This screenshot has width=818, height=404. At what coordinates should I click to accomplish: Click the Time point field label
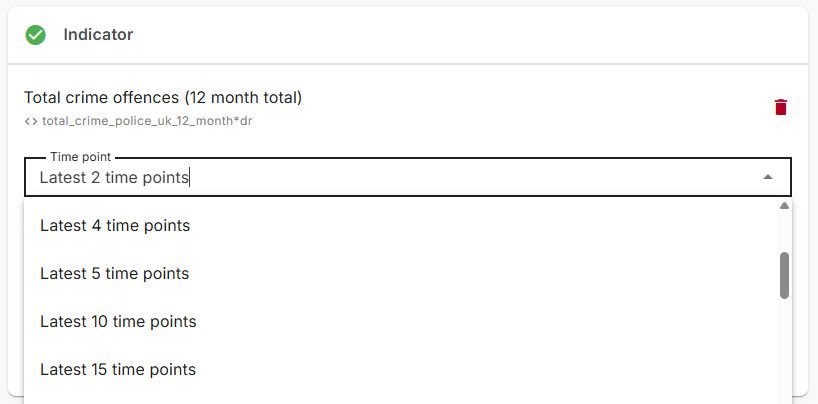pyautogui.click(x=81, y=157)
